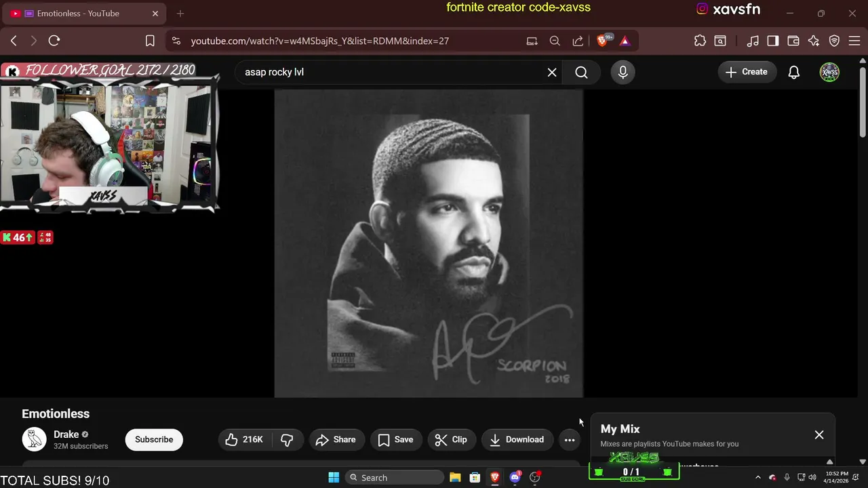Click the Scorpion album art video player
The image size is (868, 488).
pyautogui.click(x=429, y=243)
